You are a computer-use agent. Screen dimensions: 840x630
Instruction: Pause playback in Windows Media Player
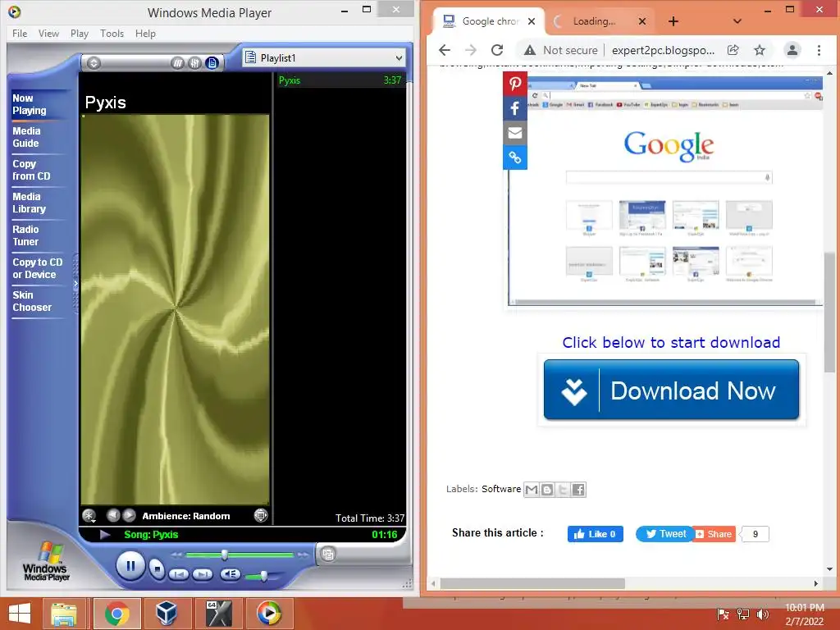pyautogui.click(x=130, y=566)
